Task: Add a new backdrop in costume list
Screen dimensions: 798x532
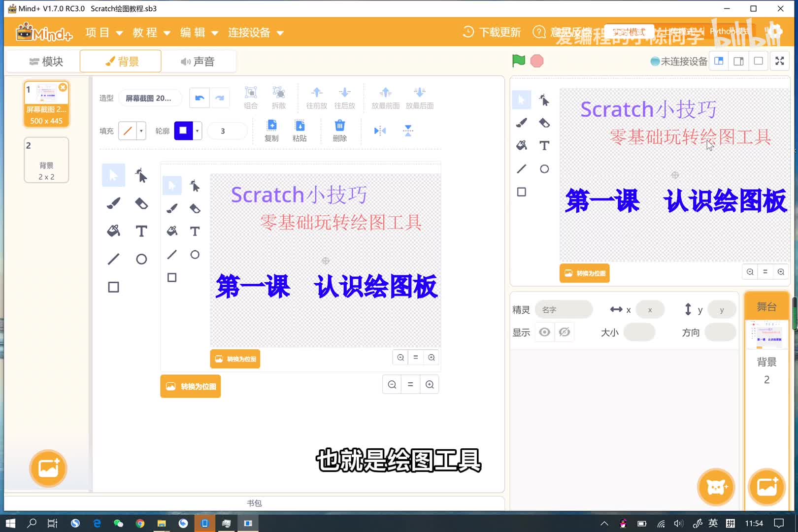Action: [x=48, y=468]
